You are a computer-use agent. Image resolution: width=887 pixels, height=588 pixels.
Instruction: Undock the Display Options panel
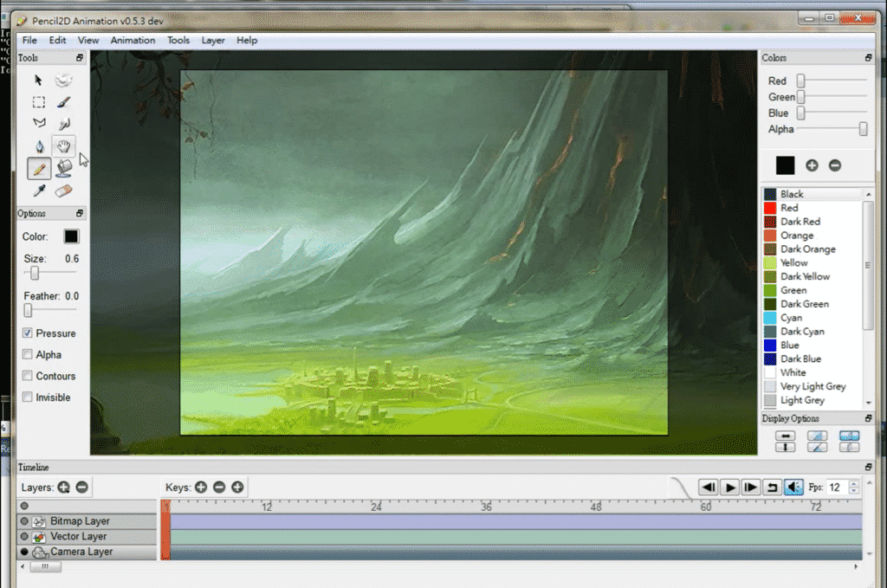pyautogui.click(x=868, y=417)
